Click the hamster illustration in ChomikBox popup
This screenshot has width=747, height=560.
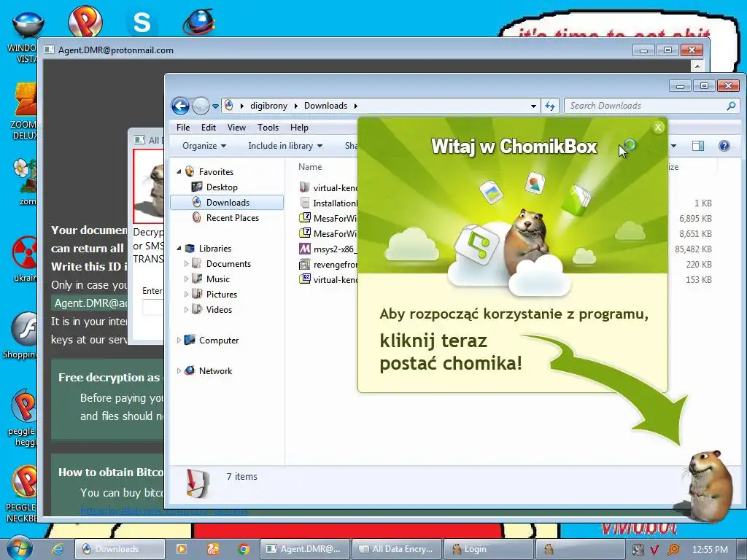coord(528,238)
